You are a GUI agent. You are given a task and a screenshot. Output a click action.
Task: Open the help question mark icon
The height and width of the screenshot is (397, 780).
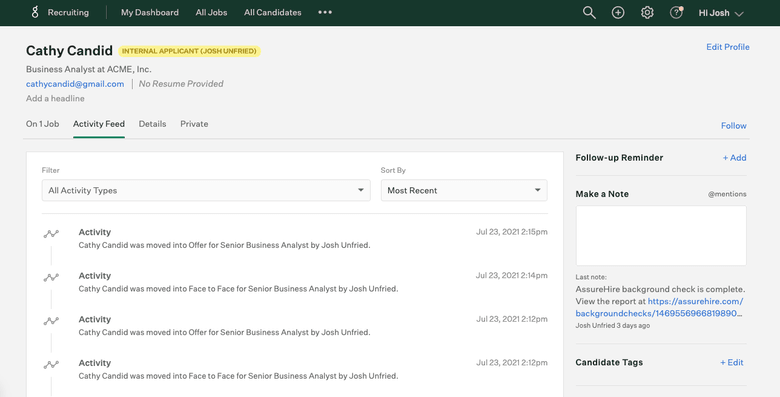point(676,12)
